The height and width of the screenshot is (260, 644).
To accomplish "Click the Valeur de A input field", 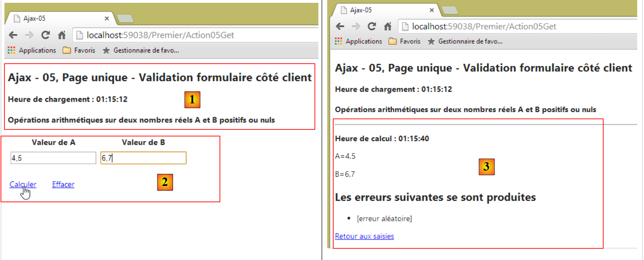I will [x=53, y=158].
